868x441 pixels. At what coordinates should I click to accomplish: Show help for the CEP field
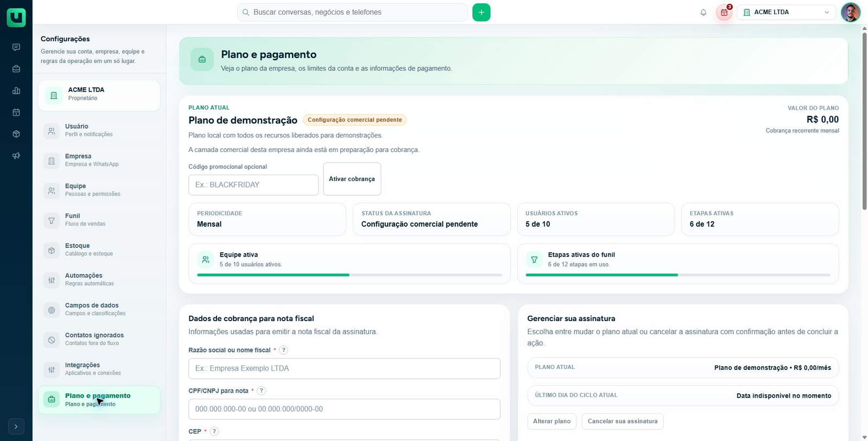[x=214, y=432]
